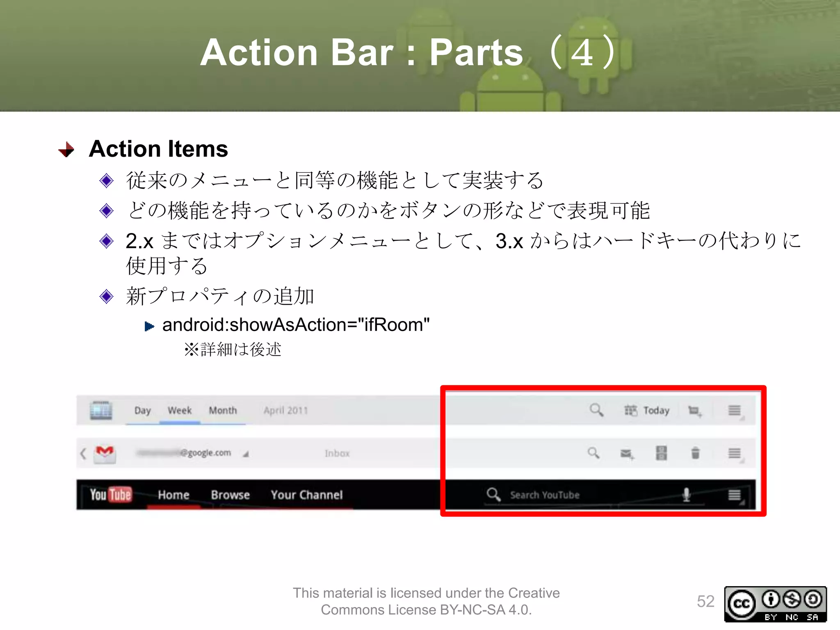Screen dimensions: 840x630
Task: Click the YouTube logo
Action: [111, 495]
